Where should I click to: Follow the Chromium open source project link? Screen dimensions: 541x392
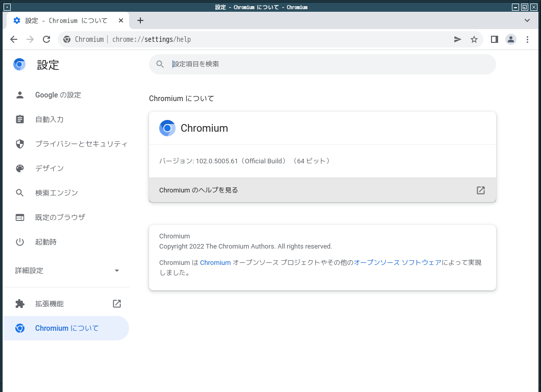point(215,262)
